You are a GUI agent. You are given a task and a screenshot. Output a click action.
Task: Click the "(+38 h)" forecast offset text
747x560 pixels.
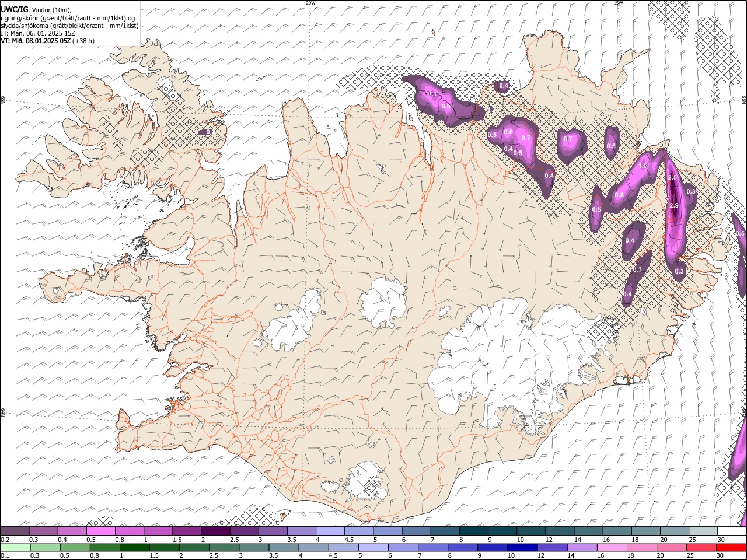[83, 41]
